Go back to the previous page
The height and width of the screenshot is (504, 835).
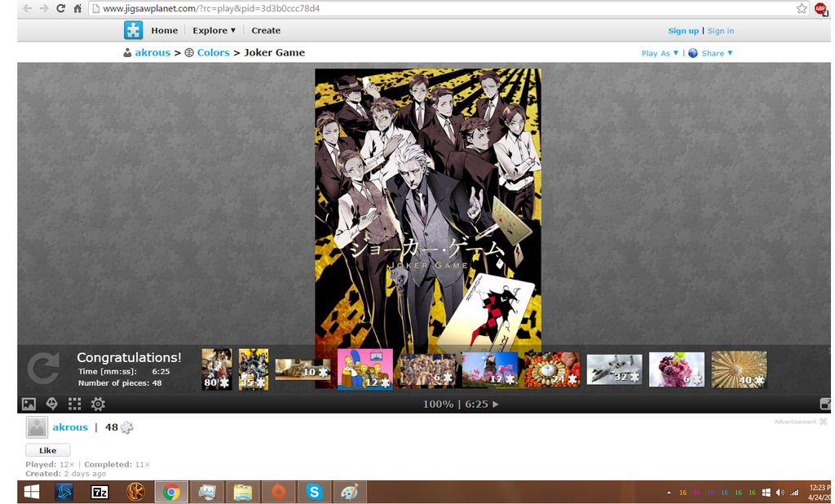click(x=27, y=8)
